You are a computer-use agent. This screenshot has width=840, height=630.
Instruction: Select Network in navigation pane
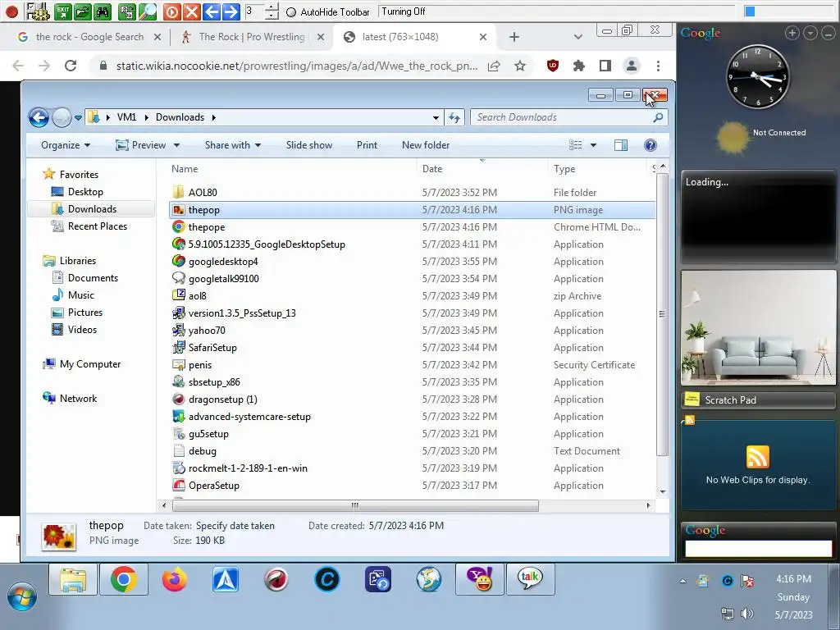(78, 399)
